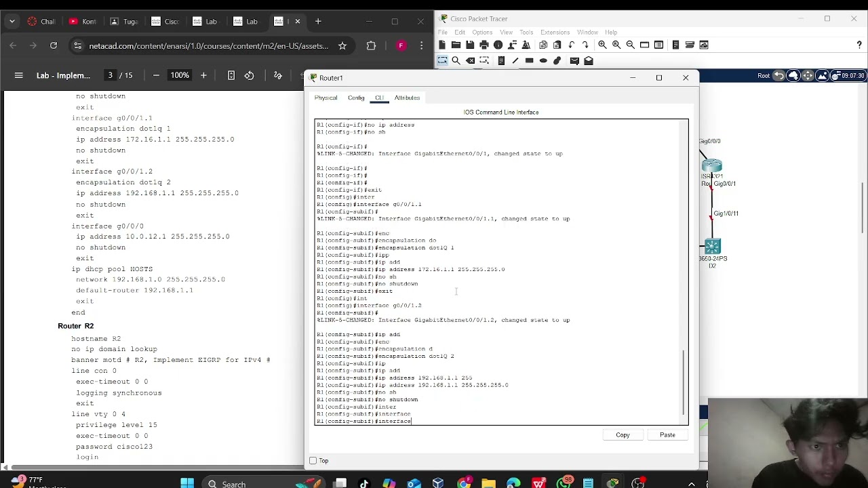Screen dimensions: 868x488
Task: Show hidden system tray icons
Action: pos(692,484)
